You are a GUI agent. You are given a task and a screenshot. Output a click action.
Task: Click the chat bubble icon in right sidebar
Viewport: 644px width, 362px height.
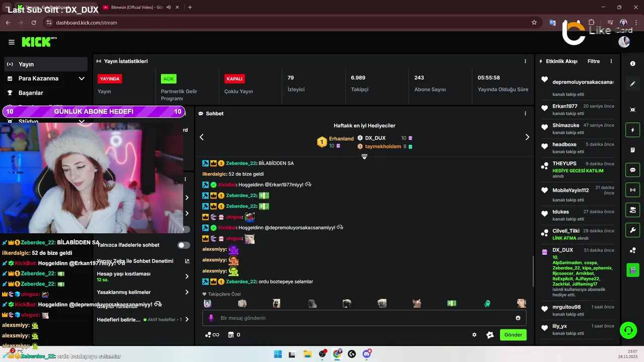[x=632, y=170]
